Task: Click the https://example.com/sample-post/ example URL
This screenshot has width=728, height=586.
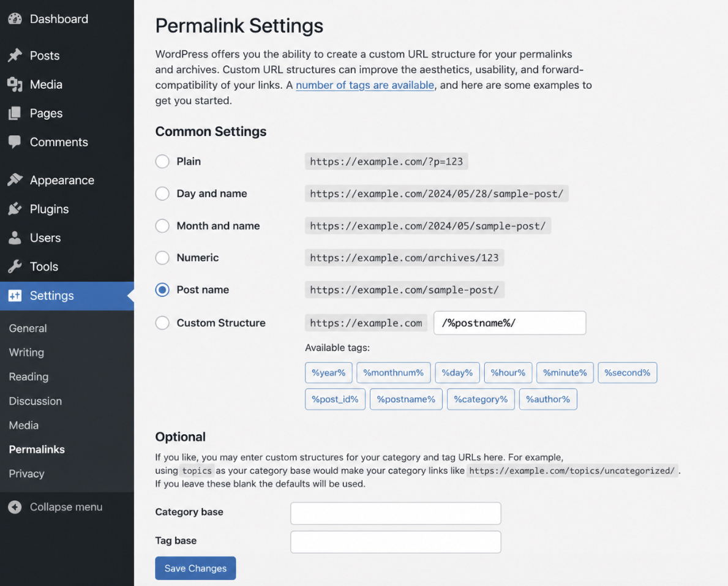Action: (404, 290)
